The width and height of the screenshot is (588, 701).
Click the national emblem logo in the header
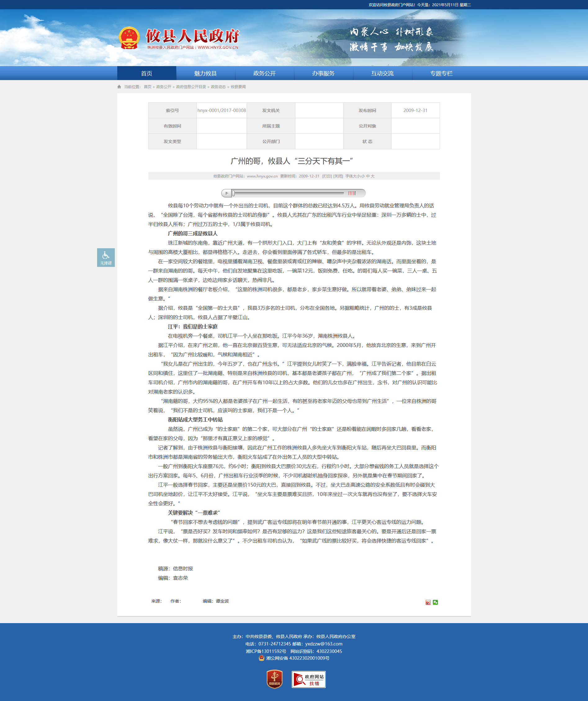129,38
